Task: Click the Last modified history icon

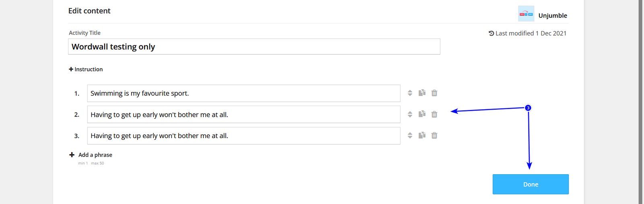Action: pos(491,33)
